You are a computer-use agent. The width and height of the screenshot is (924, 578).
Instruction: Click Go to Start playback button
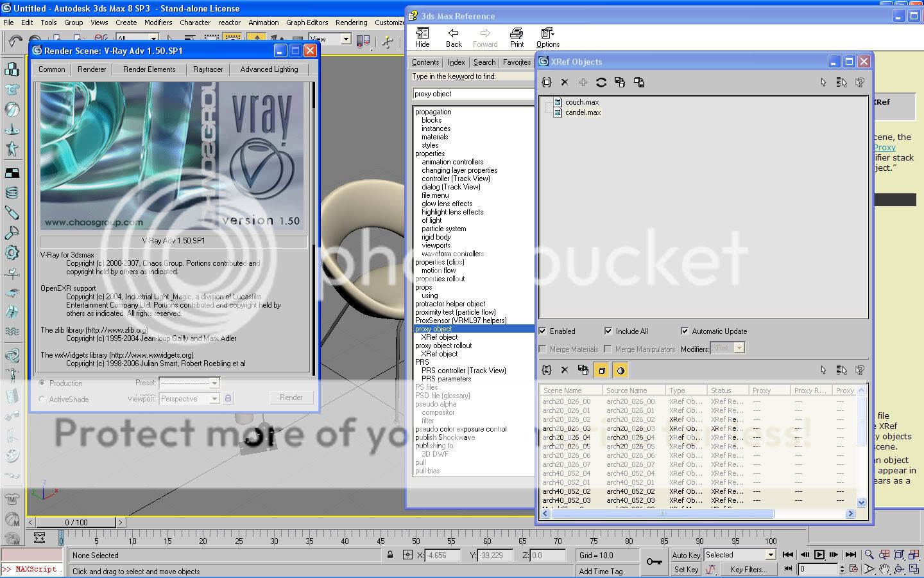788,554
